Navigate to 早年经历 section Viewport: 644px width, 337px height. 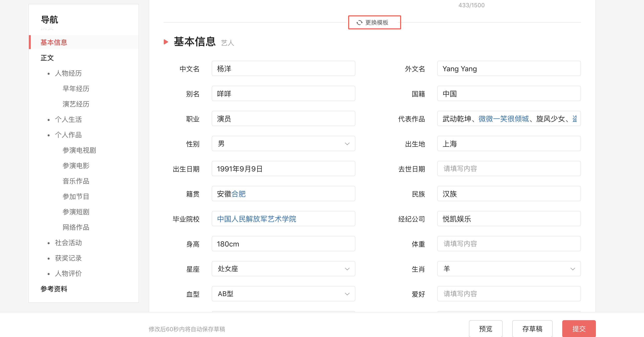[76, 89]
